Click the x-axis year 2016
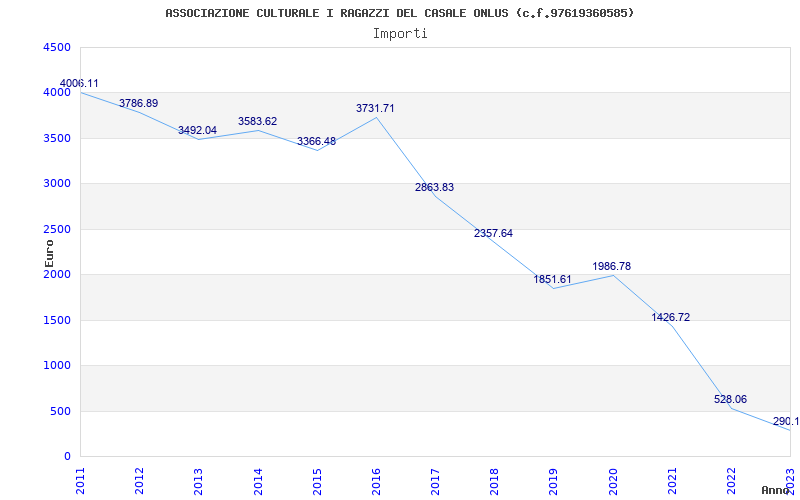The height and width of the screenshot is (500, 800). (x=377, y=481)
